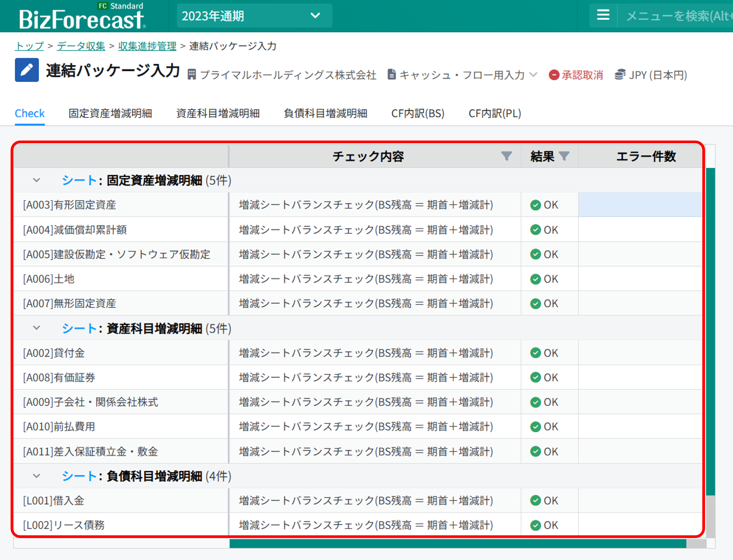Click the vertical scrollbar of the check table
Viewport: 733px width, 560px height.
[710, 333]
